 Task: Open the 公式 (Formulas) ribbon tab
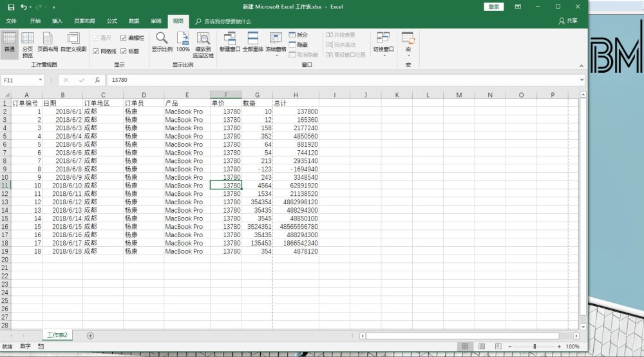112,21
